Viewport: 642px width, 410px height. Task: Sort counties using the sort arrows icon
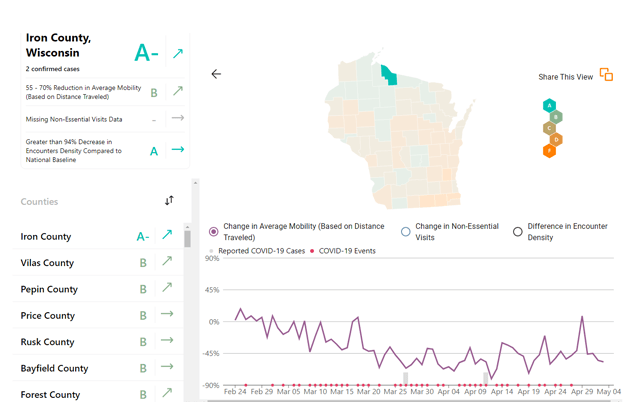169,201
